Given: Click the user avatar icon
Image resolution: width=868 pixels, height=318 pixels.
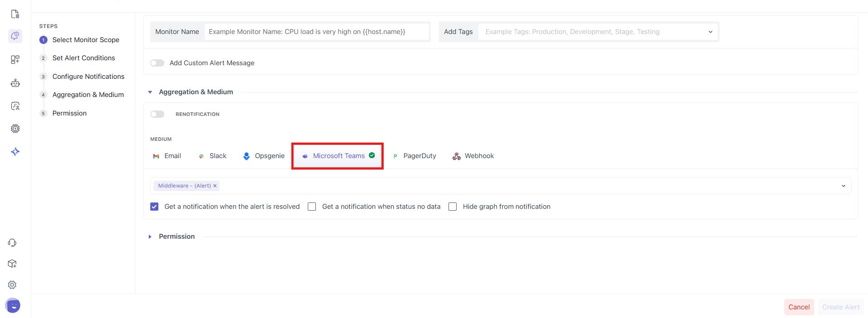Looking at the screenshot, I should coord(13,306).
